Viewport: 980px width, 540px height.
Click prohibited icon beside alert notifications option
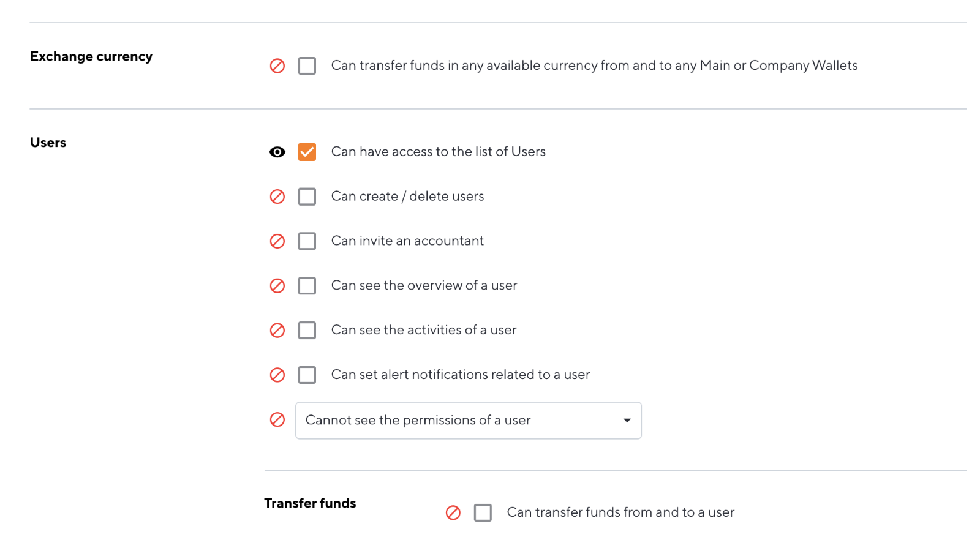pos(277,375)
